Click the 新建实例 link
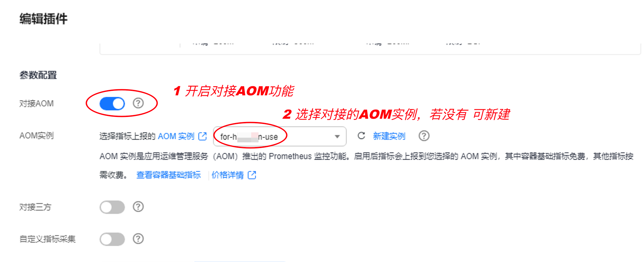The image size is (644, 262). click(389, 136)
